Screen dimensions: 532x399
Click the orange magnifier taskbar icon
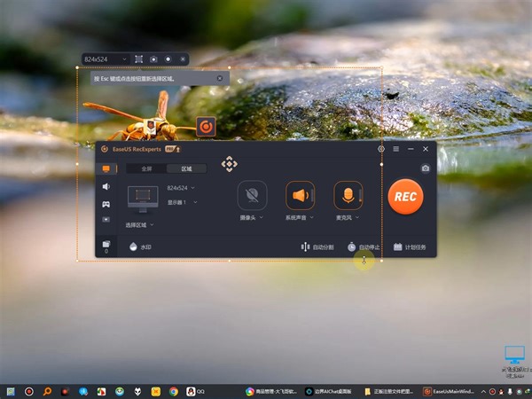[47, 392]
